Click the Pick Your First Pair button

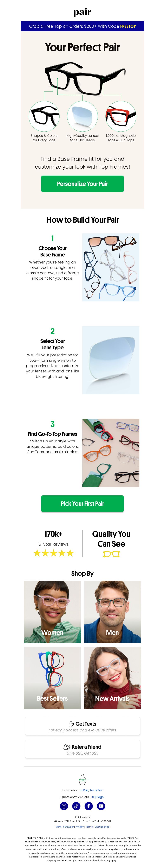82,503
